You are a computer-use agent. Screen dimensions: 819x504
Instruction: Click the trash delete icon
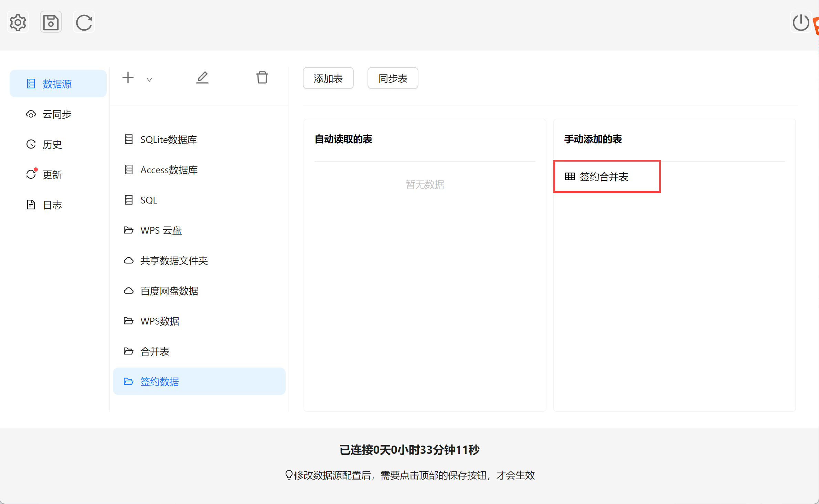tap(262, 78)
